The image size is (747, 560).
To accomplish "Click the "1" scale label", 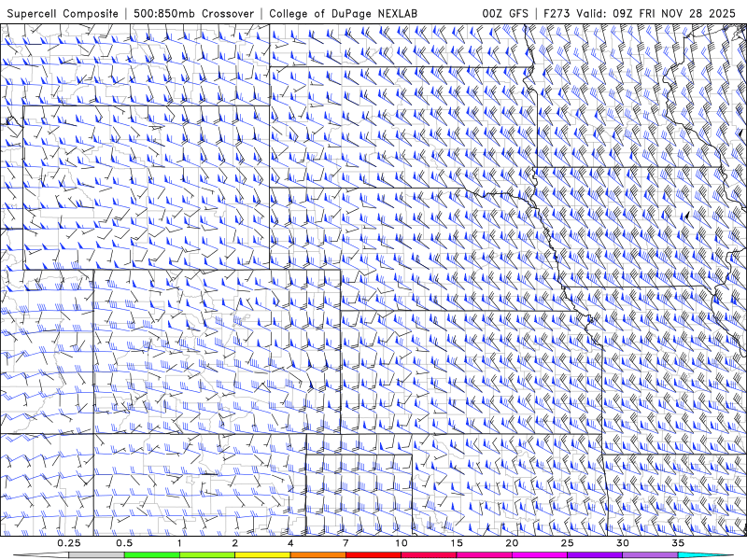I will (x=179, y=543).
